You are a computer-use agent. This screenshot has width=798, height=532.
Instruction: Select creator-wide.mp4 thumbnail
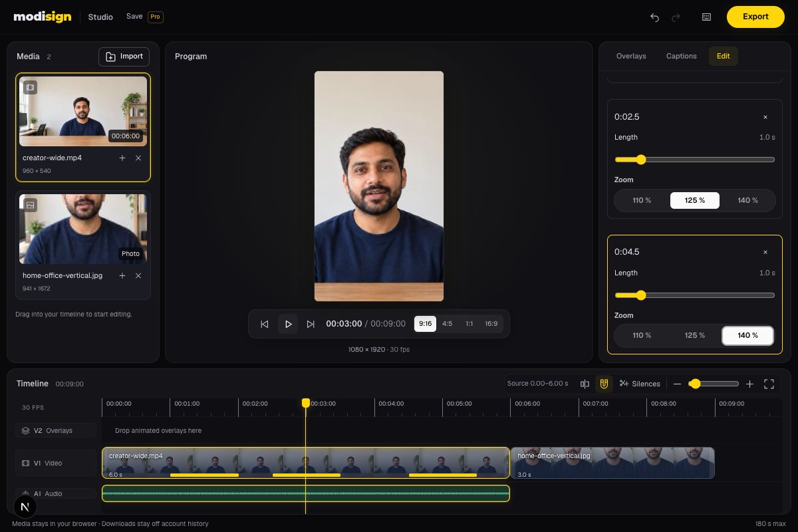83,111
